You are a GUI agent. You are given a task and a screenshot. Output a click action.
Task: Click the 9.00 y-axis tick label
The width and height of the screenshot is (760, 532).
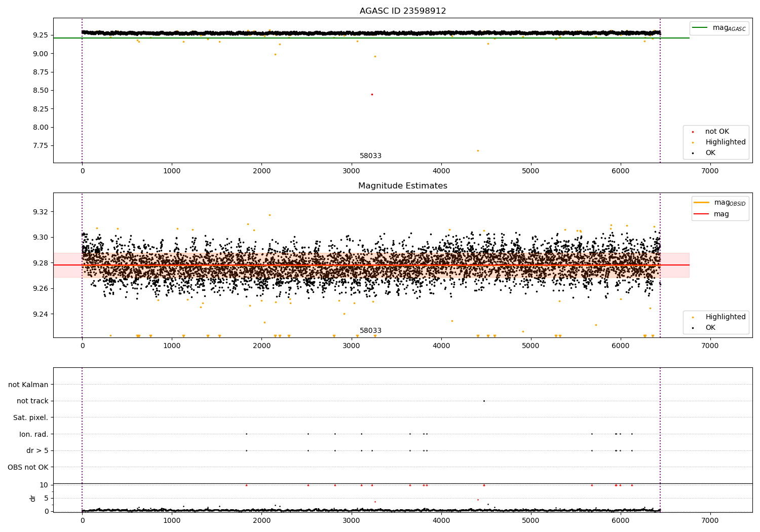point(40,54)
